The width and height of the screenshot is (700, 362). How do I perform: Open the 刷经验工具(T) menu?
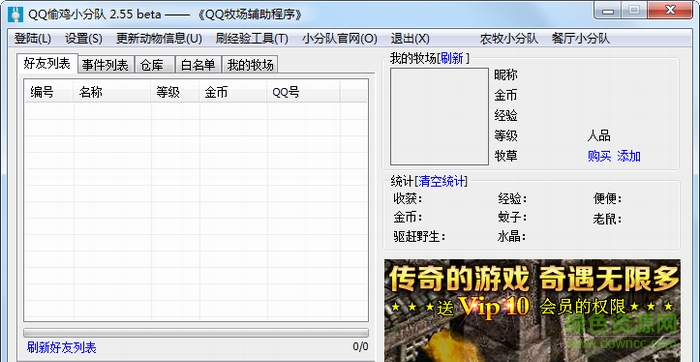[252, 39]
